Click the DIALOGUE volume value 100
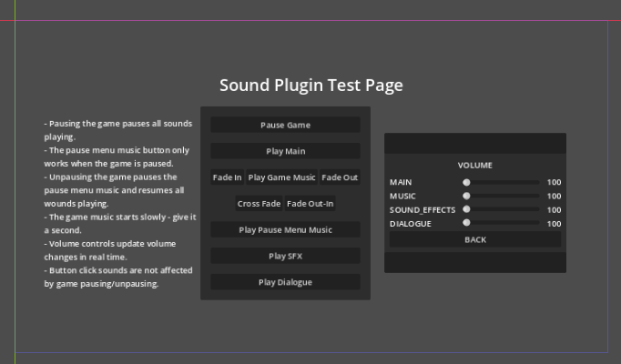Image resolution: width=621 pixels, height=364 pixels. [554, 223]
